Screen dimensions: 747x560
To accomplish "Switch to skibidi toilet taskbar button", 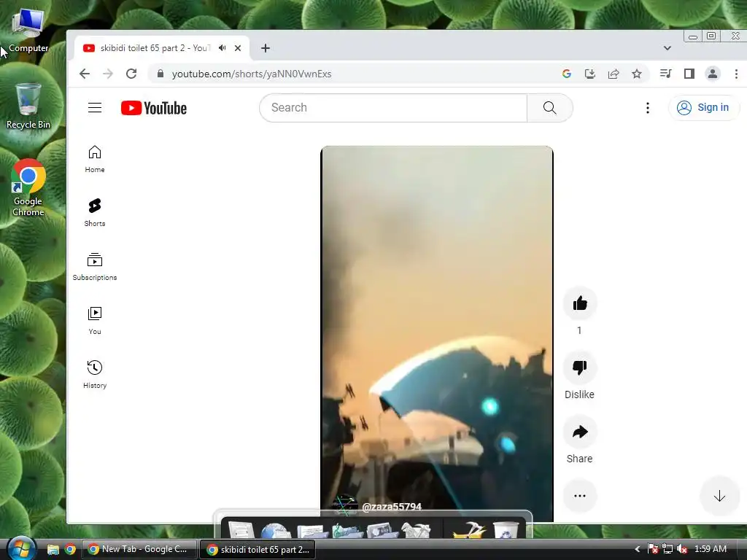I will [258, 550].
